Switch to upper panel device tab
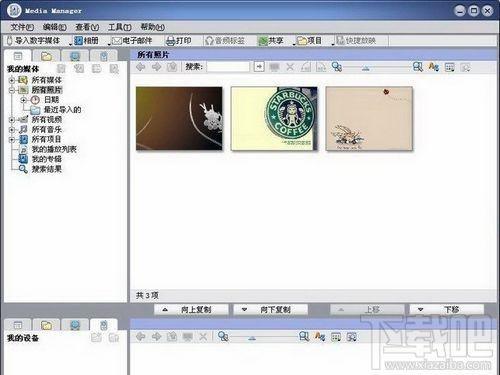 tap(104, 56)
